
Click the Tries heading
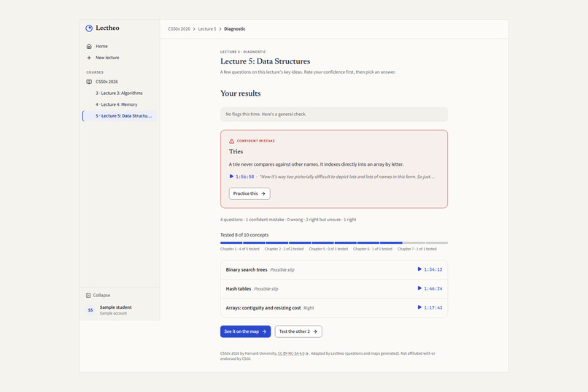point(236,152)
